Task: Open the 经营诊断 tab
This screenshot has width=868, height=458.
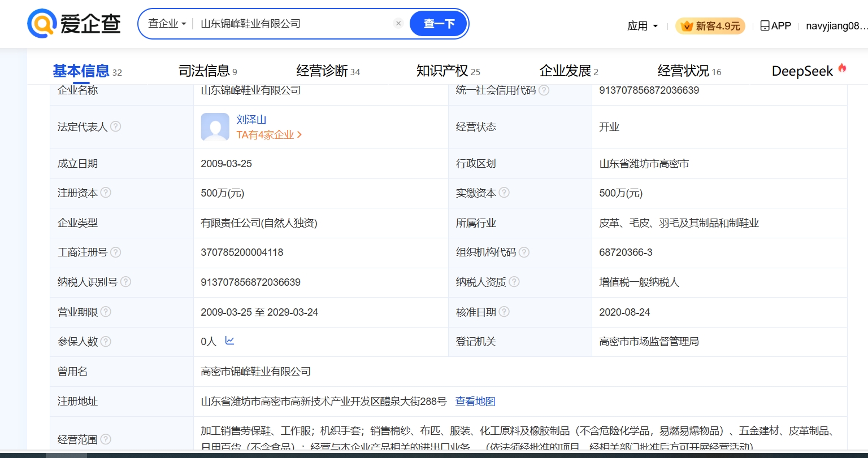Action: (328, 71)
